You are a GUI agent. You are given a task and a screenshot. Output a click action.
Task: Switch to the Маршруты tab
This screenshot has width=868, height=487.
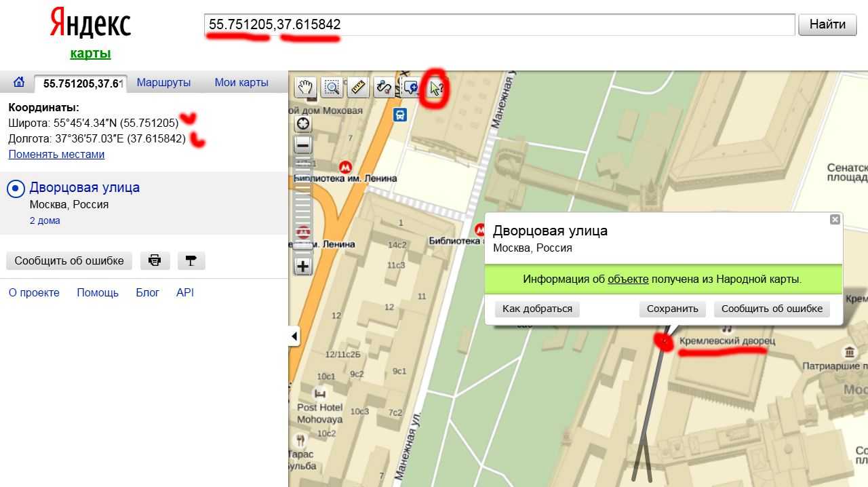point(163,83)
